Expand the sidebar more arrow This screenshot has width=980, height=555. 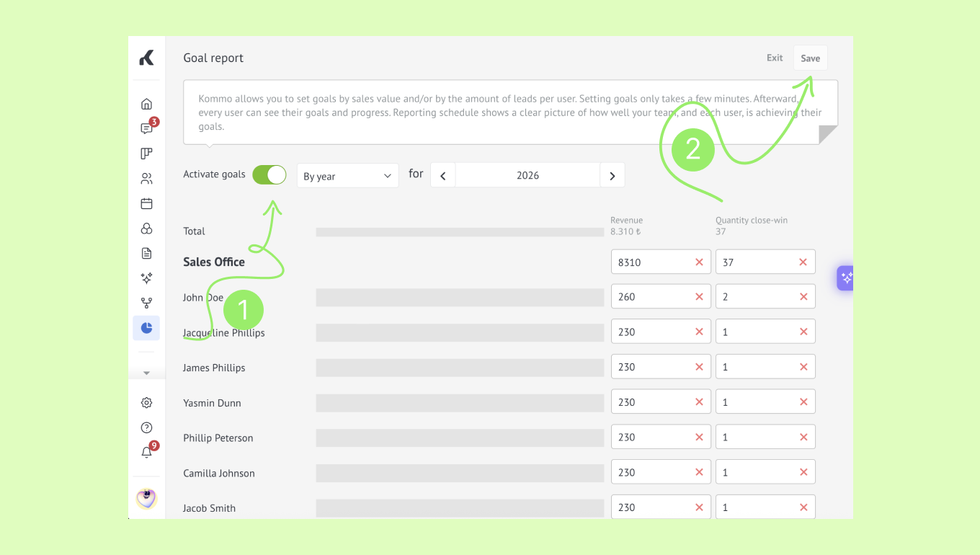[x=146, y=373]
